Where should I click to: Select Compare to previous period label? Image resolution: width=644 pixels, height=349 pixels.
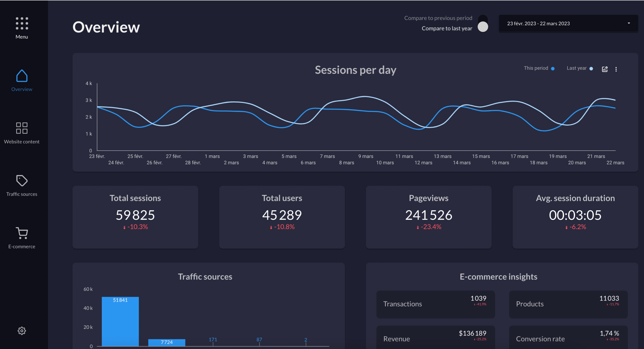(x=438, y=18)
